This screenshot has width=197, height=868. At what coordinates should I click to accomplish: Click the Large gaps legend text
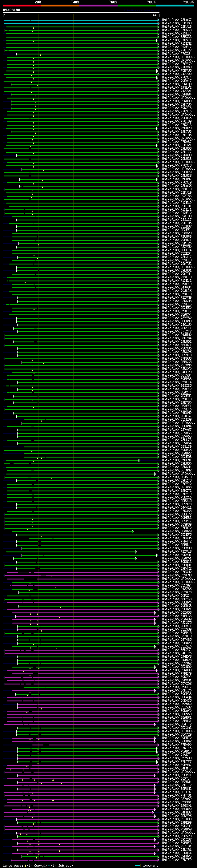pyautogui.click(x=38, y=865)
